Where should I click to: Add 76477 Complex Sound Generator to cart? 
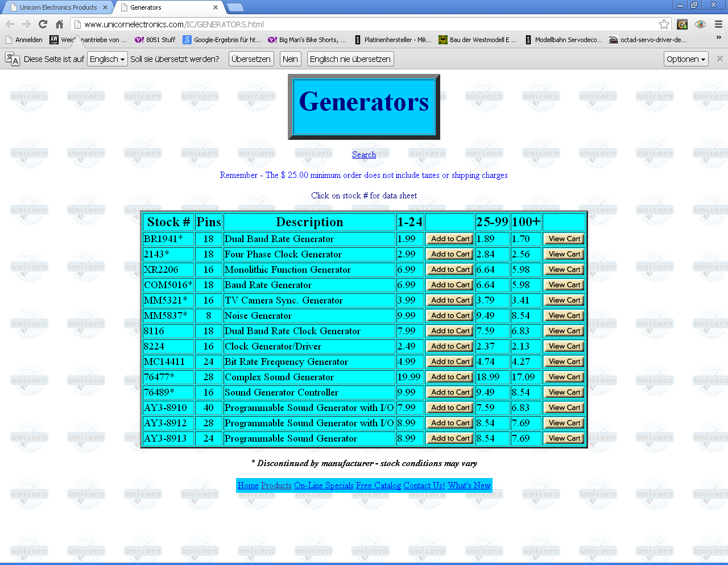click(x=450, y=377)
